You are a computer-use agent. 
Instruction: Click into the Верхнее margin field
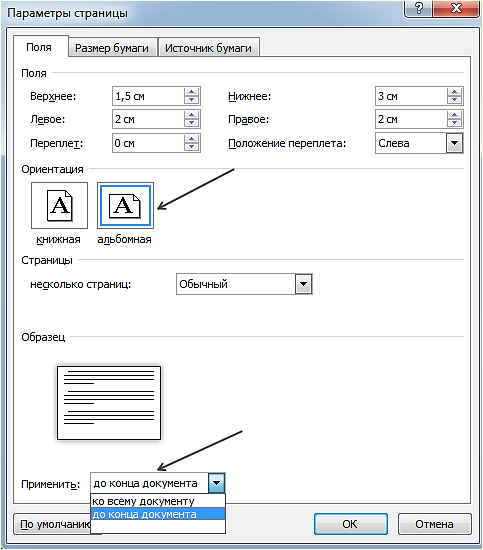[148, 96]
